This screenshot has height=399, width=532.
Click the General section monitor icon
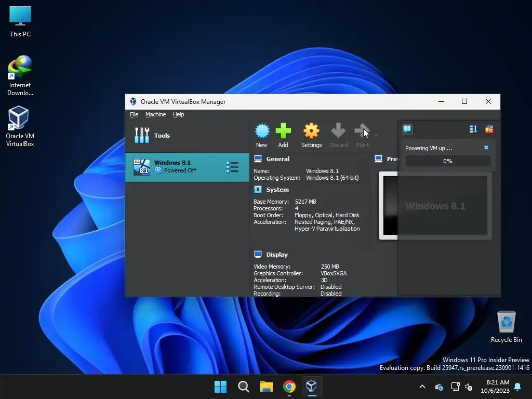pyautogui.click(x=258, y=159)
